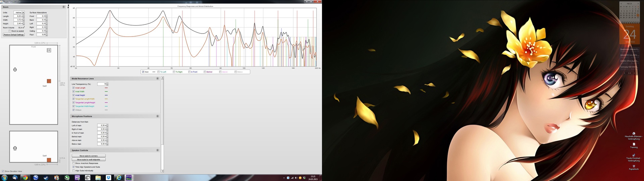
Task: Collapse the Speaker Controls panel
Action: [158, 150]
